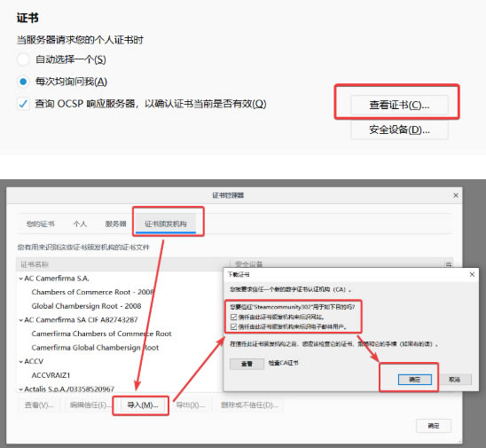Click the 安全设备 column header

(x=337, y=264)
